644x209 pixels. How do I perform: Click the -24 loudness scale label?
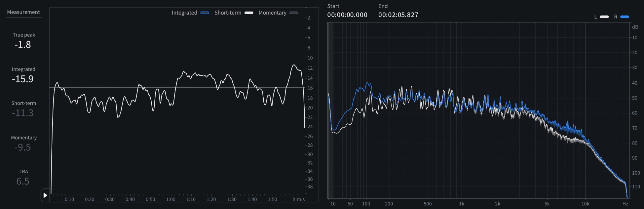tap(309, 127)
